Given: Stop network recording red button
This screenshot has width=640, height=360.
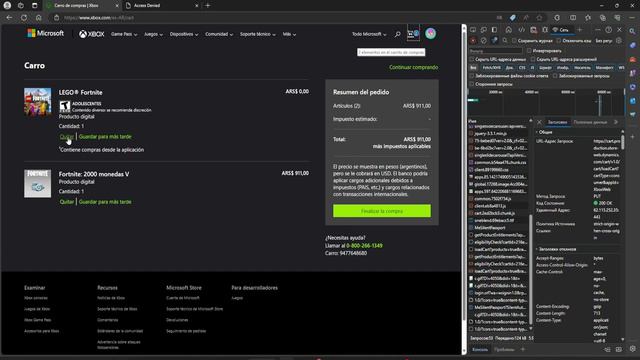Looking at the screenshot, I should click(x=473, y=40).
